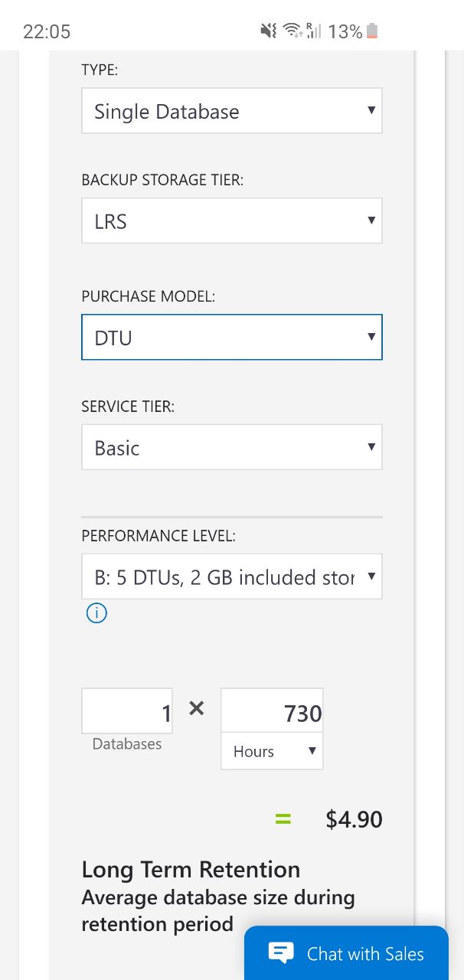Click the 730 hours input field
This screenshot has height=980, width=464.
point(272,710)
